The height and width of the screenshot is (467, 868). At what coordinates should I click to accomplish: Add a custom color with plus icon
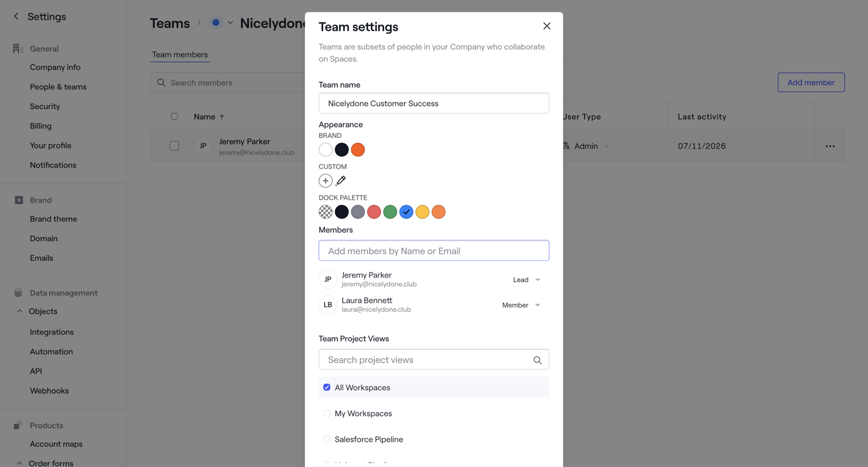point(325,181)
